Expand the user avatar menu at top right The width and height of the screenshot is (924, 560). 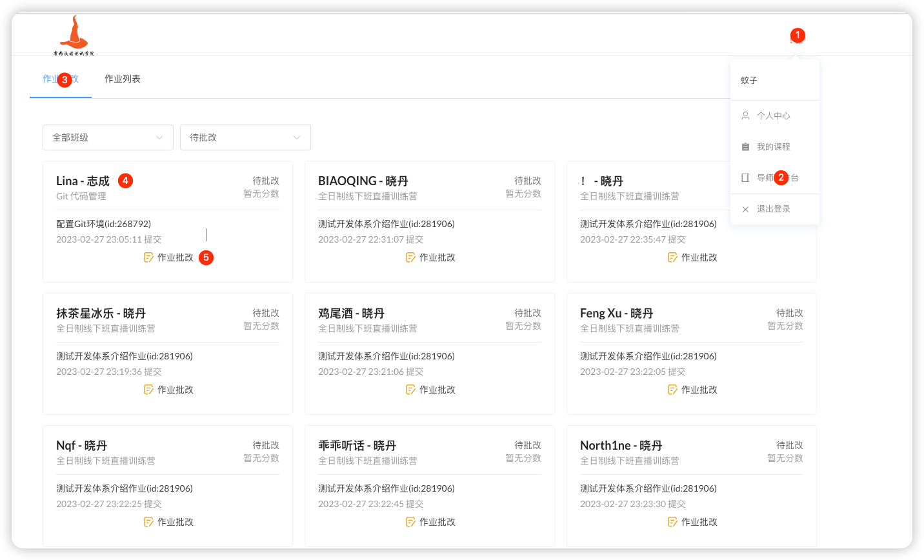pos(797,40)
